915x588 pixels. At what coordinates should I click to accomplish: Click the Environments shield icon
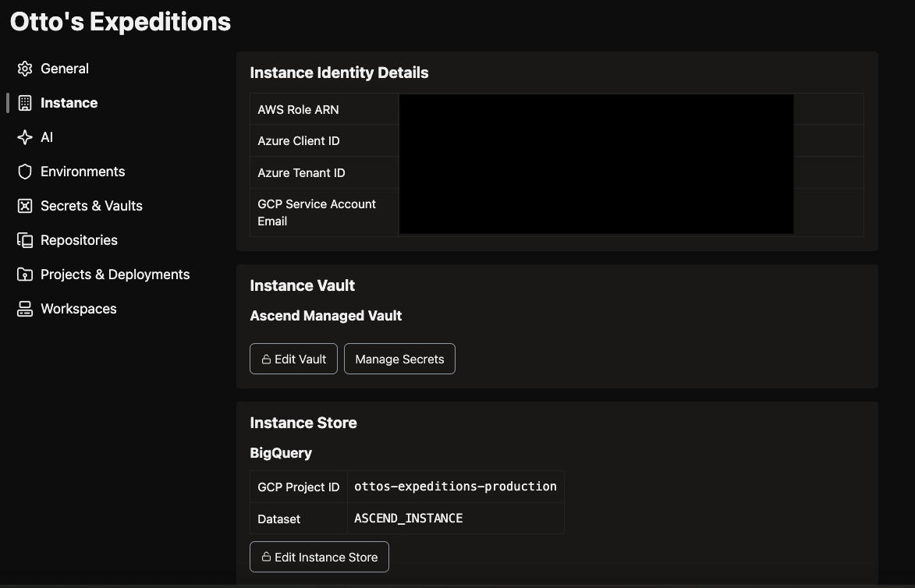(x=24, y=172)
